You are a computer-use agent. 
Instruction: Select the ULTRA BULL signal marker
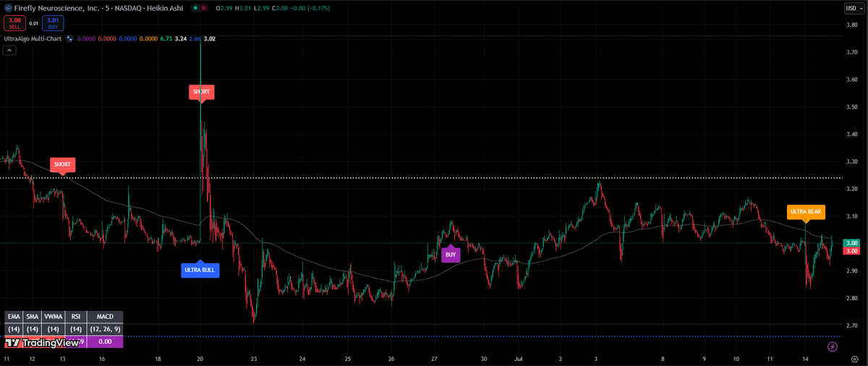pos(200,270)
